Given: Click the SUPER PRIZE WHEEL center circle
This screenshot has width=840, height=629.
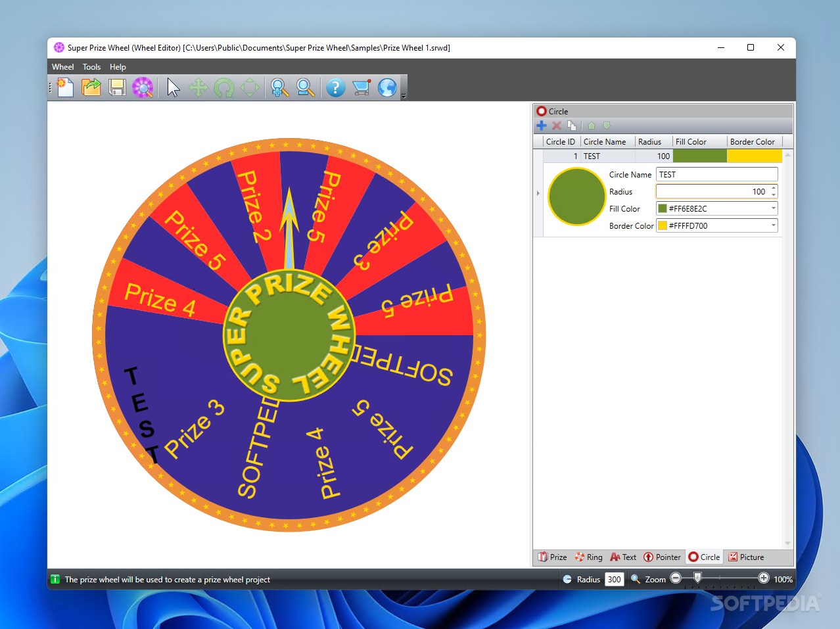Looking at the screenshot, I should [x=289, y=335].
